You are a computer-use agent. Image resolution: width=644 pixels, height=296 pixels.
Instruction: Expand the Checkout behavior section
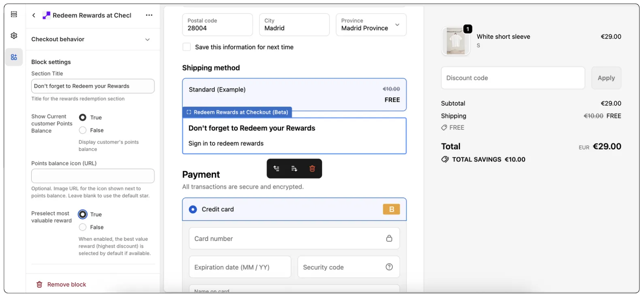click(147, 39)
